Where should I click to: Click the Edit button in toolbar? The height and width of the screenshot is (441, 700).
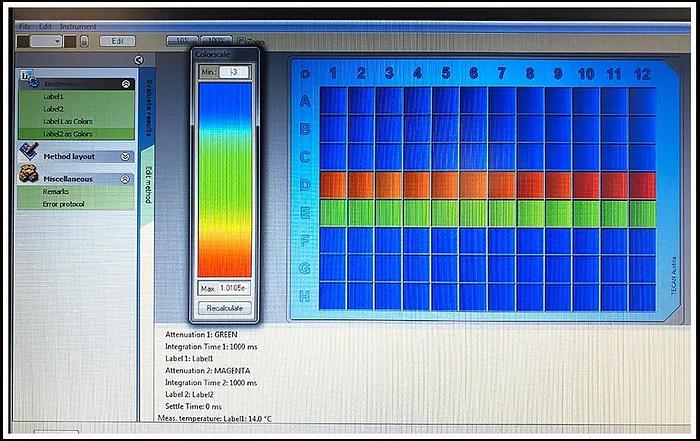[117, 41]
